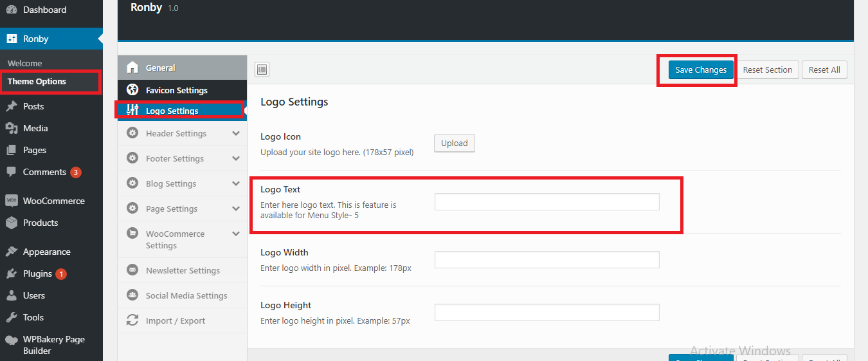868x361 pixels.
Task: Open the Comments menu
Action: [51, 172]
